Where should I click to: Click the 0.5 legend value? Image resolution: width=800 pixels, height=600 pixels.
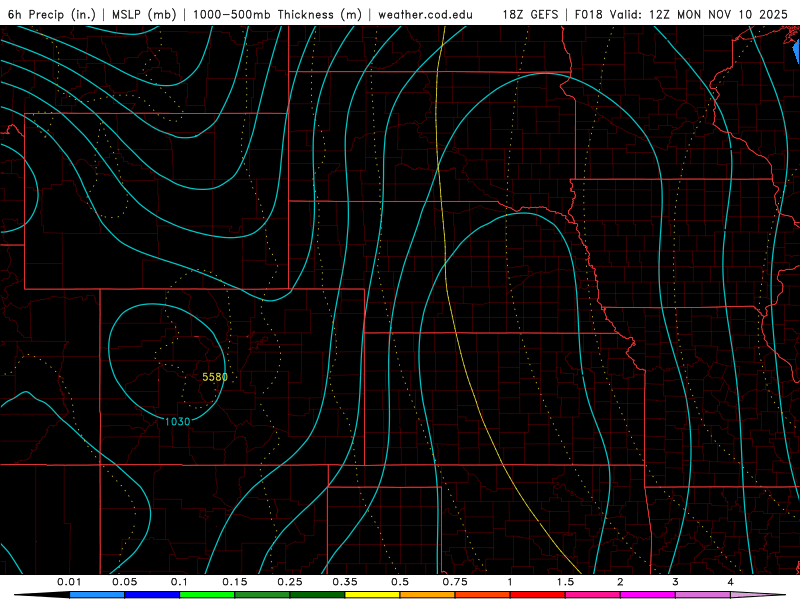point(400,582)
